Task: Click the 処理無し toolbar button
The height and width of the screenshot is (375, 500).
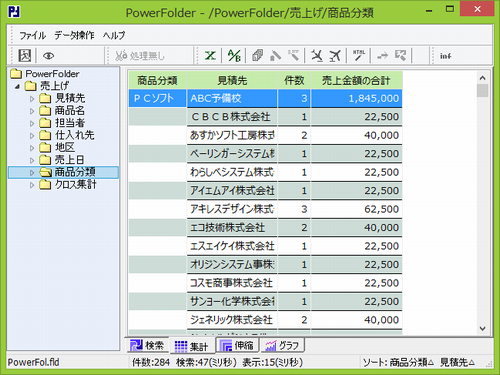Action: tap(140, 56)
